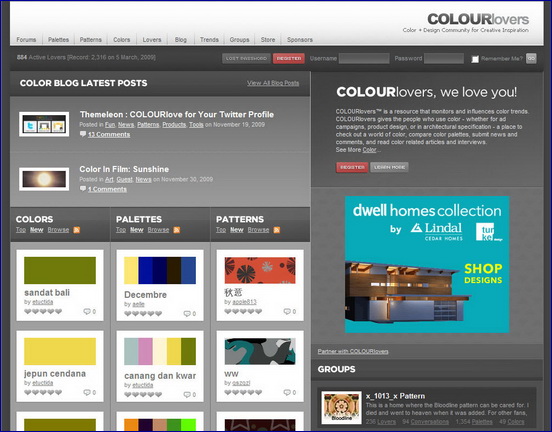Viewport: 552px width, 432px height.
Task: Click comment bubble on Decembre palette
Action: coord(187,313)
